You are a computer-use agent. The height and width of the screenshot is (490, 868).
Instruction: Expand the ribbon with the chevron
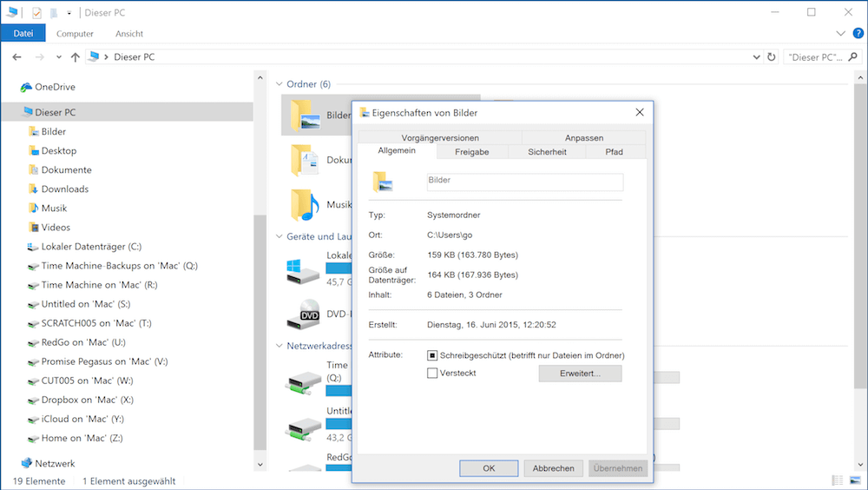click(840, 33)
